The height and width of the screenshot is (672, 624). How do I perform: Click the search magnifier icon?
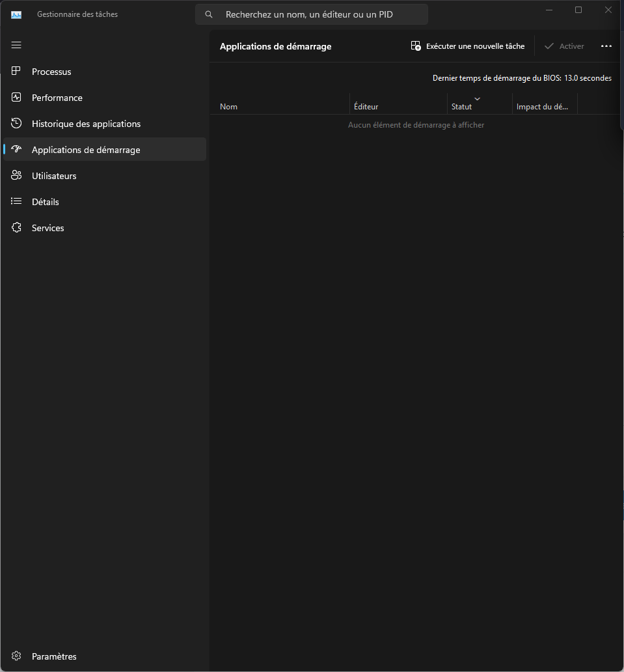coord(209,14)
